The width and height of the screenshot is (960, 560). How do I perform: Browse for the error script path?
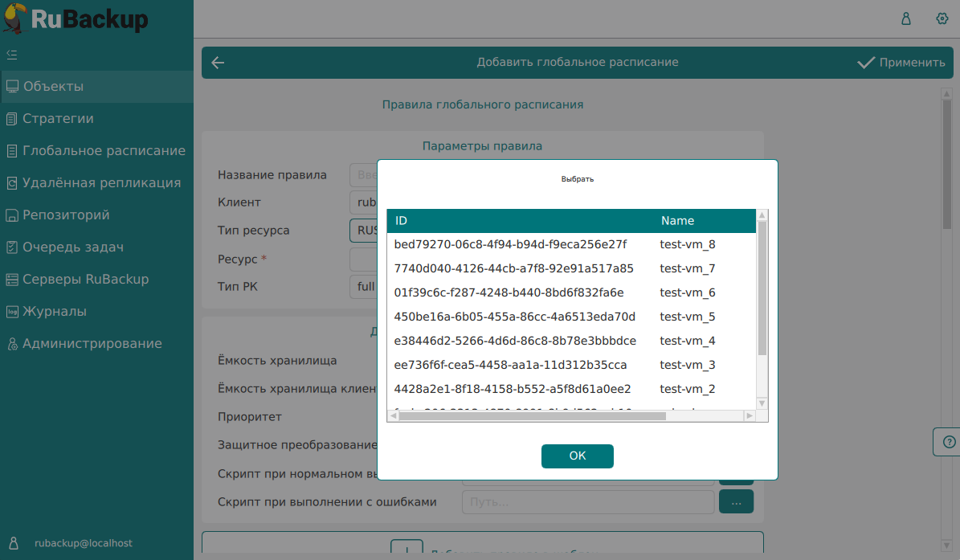(x=736, y=502)
